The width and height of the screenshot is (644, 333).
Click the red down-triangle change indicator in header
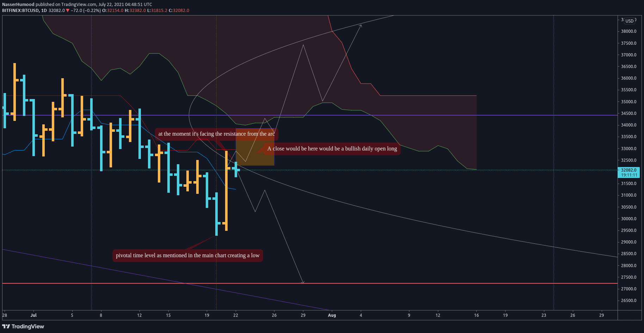[68, 11]
